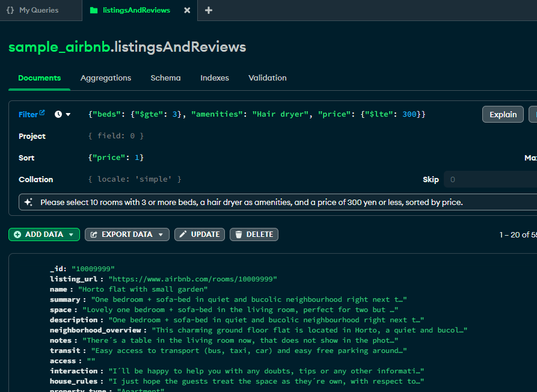
Task: Click the house_rules field value
Action: (x=266, y=381)
